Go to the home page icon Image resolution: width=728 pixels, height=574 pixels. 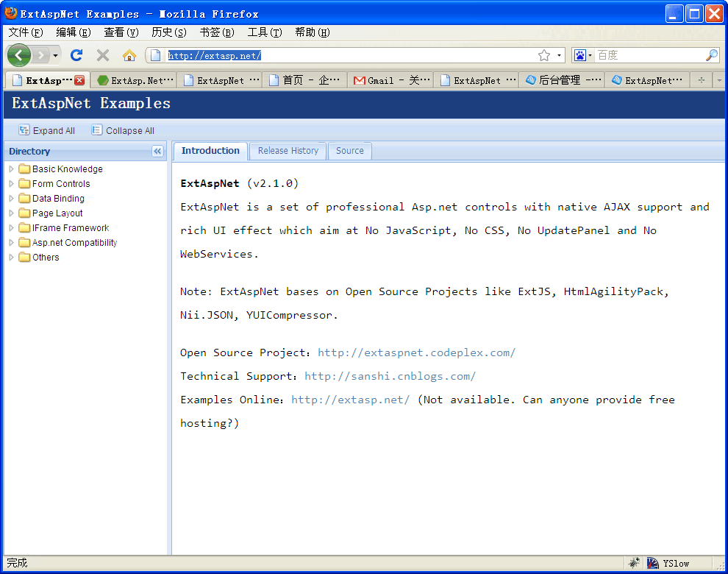[x=129, y=56]
